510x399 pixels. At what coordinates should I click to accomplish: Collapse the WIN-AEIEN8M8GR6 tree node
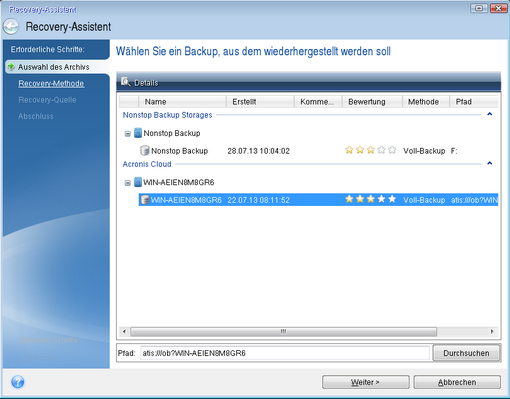click(x=127, y=183)
